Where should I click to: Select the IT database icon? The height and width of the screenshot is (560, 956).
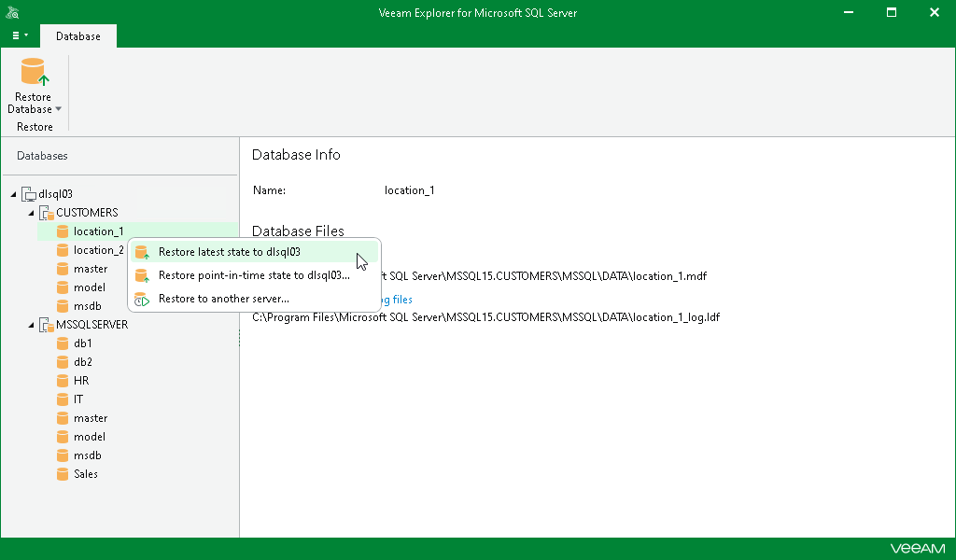pyautogui.click(x=62, y=399)
